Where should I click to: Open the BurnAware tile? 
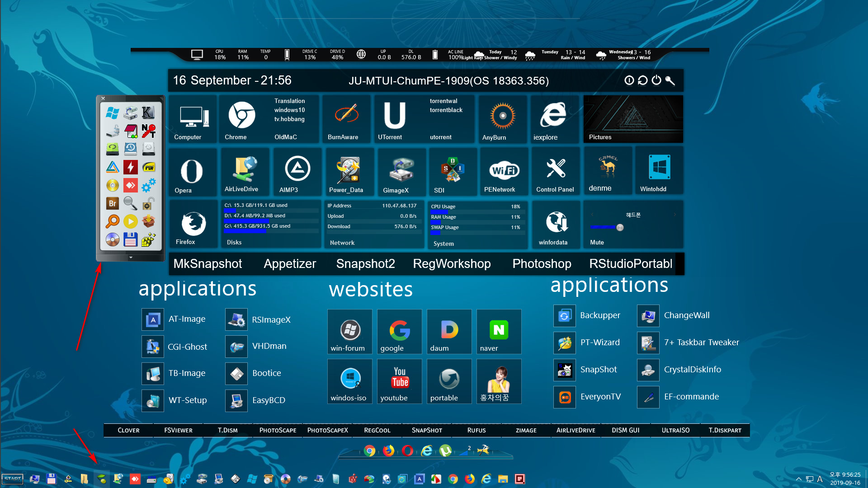pos(346,120)
